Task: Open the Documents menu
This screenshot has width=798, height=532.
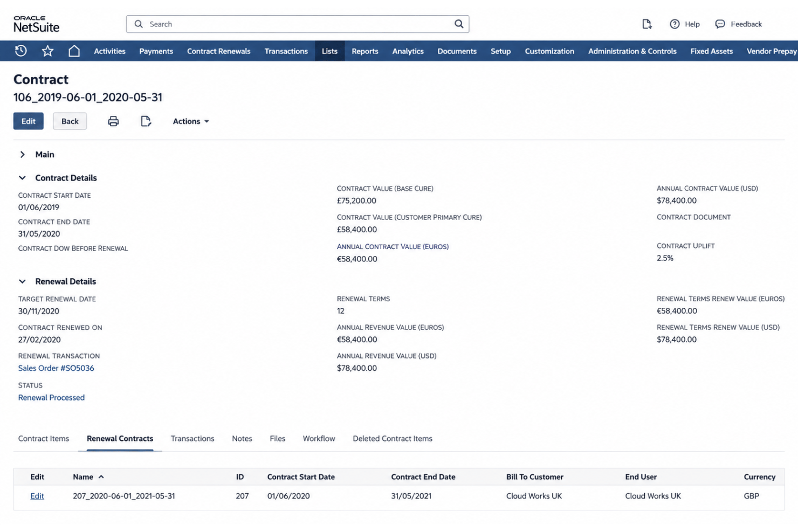Action: pyautogui.click(x=457, y=51)
